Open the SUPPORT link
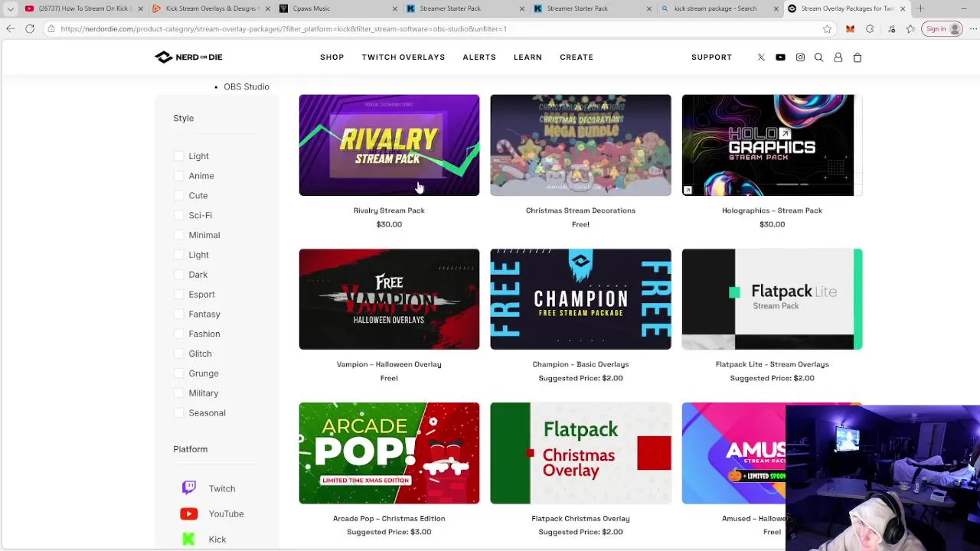Screen dimensions: 980x551 (711, 57)
